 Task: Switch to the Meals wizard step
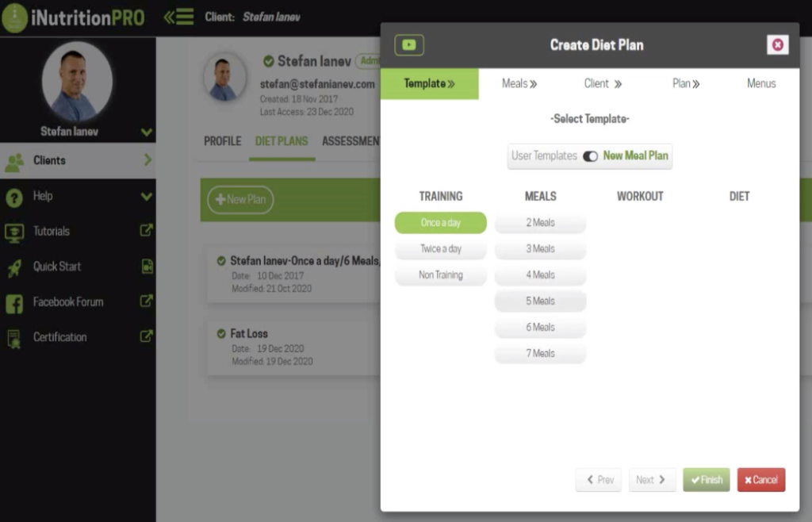coord(519,83)
